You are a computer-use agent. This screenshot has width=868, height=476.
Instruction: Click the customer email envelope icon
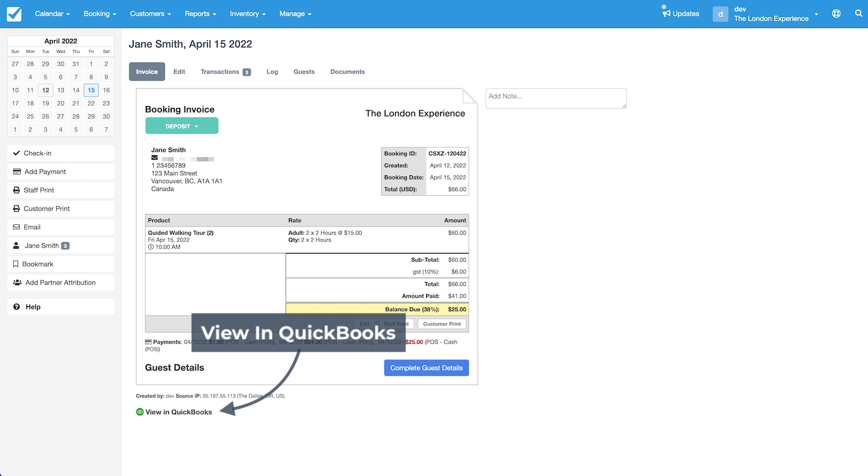[155, 158]
